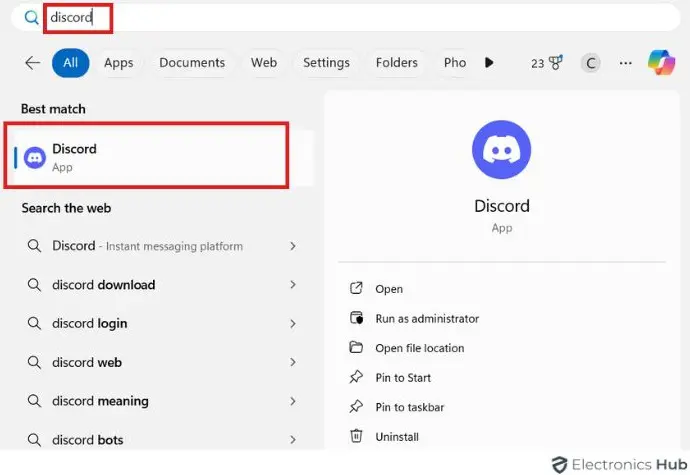The height and width of the screenshot is (475, 690).
Task: Choose Run as administrator
Action: pyautogui.click(x=427, y=318)
